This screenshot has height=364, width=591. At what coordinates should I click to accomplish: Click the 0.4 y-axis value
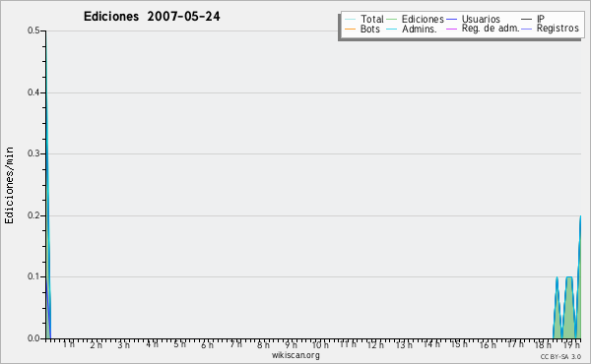click(33, 92)
